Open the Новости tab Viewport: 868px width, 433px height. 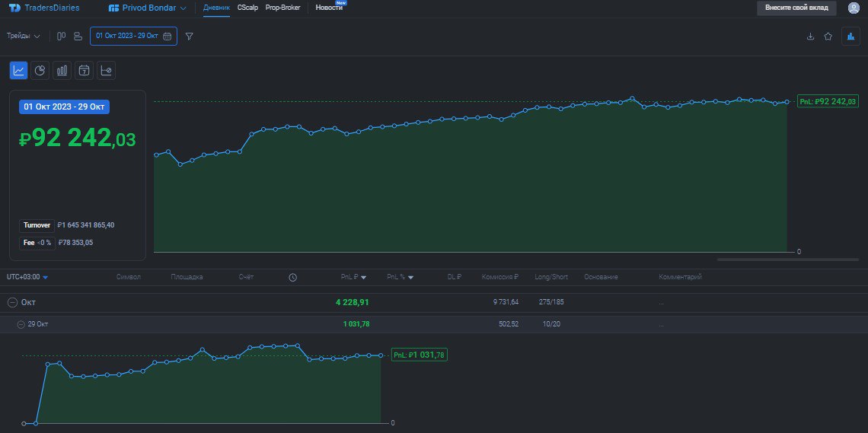tap(330, 8)
